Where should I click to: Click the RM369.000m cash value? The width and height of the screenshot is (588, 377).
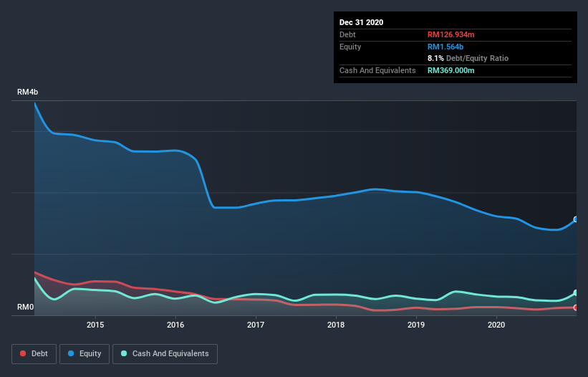pyautogui.click(x=450, y=70)
